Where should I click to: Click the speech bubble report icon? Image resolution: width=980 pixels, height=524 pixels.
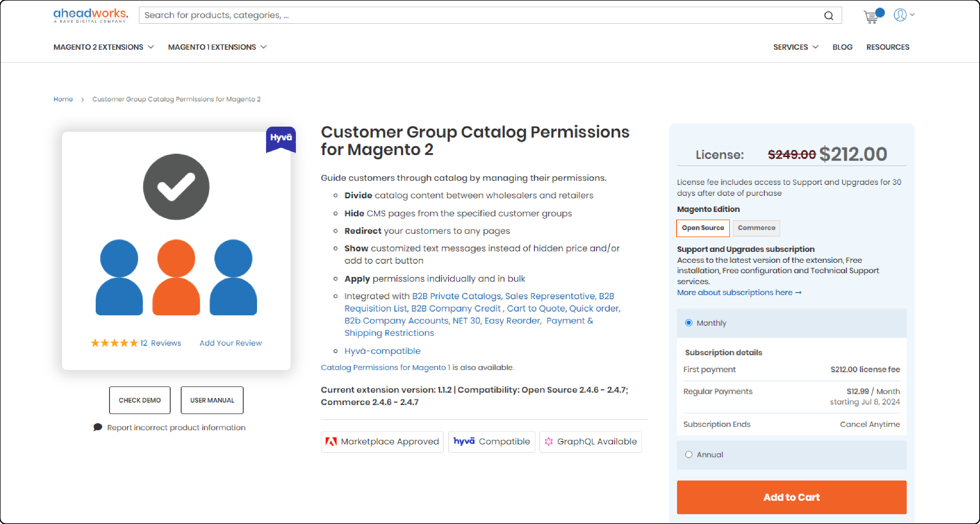coord(98,427)
